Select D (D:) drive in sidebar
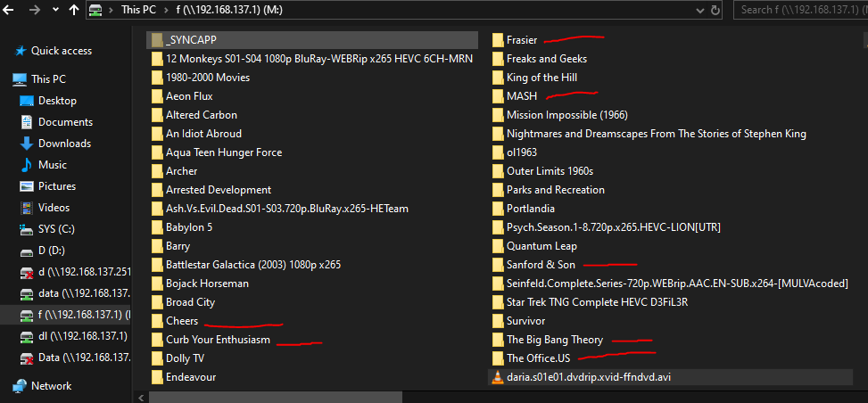This screenshot has width=868, height=403. [52, 251]
